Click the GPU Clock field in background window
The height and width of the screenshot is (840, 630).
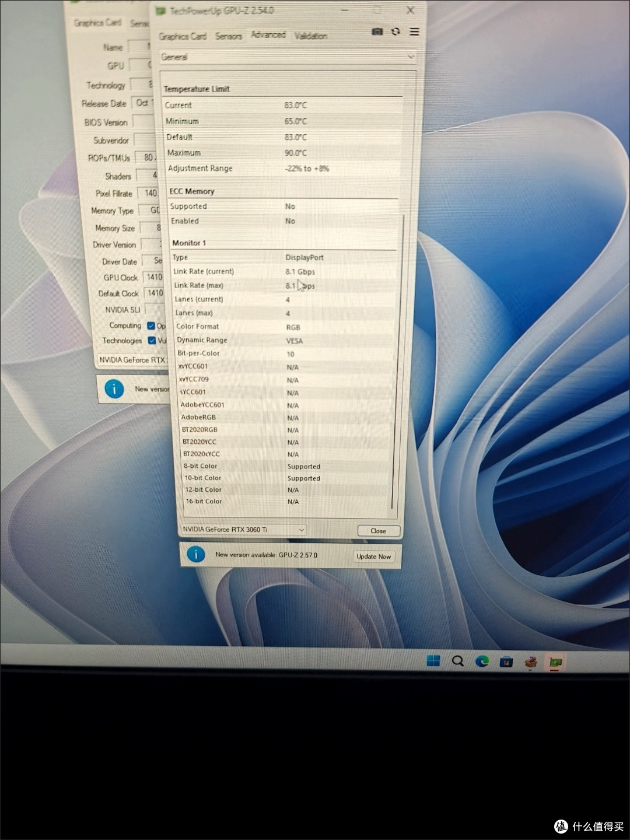(154, 277)
